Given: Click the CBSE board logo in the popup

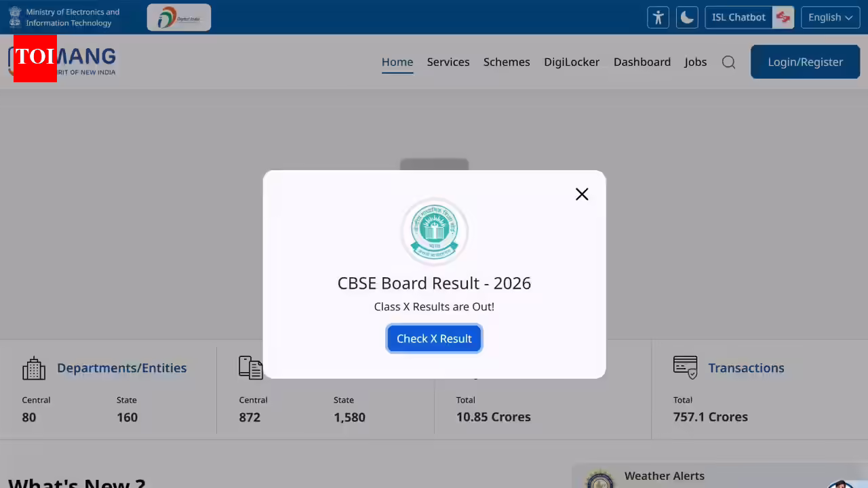Looking at the screenshot, I should (434, 231).
